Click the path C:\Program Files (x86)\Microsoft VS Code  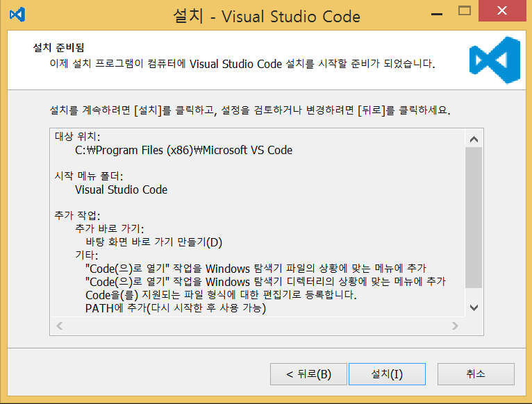coord(183,150)
